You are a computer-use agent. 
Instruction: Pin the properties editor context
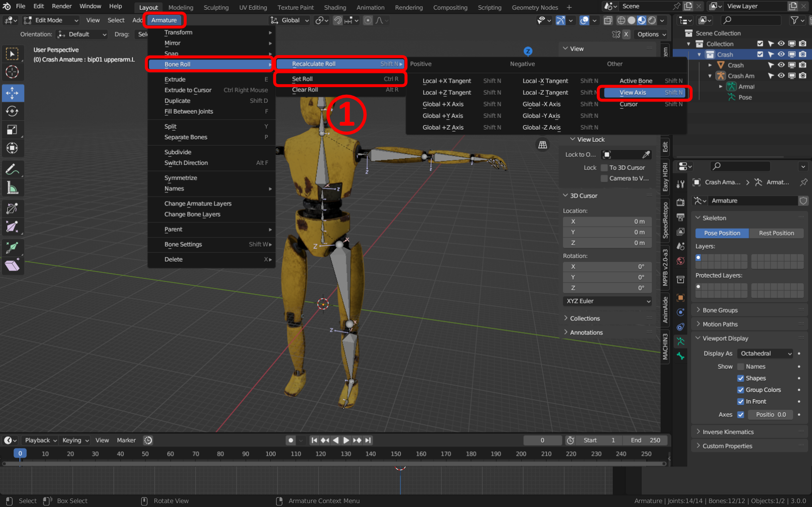[x=803, y=182]
